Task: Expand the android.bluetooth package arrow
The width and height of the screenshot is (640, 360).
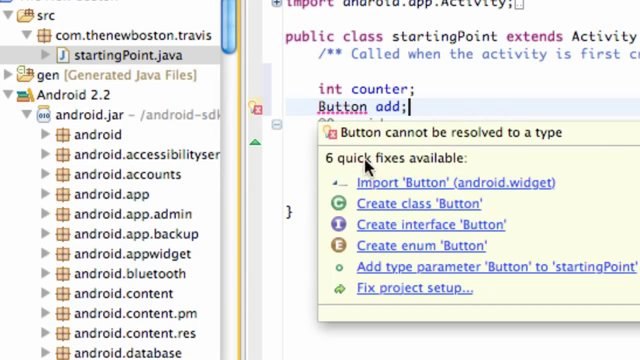Action: tap(45, 273)
